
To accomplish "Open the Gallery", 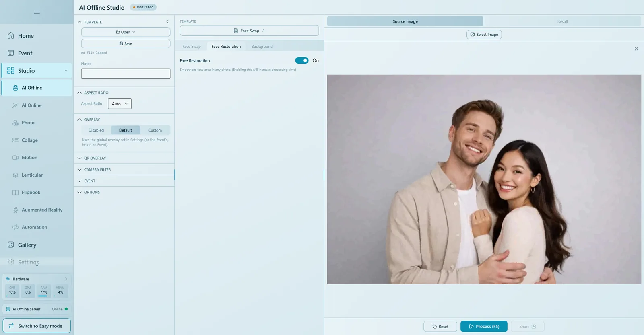I will (x=37, y=245).
